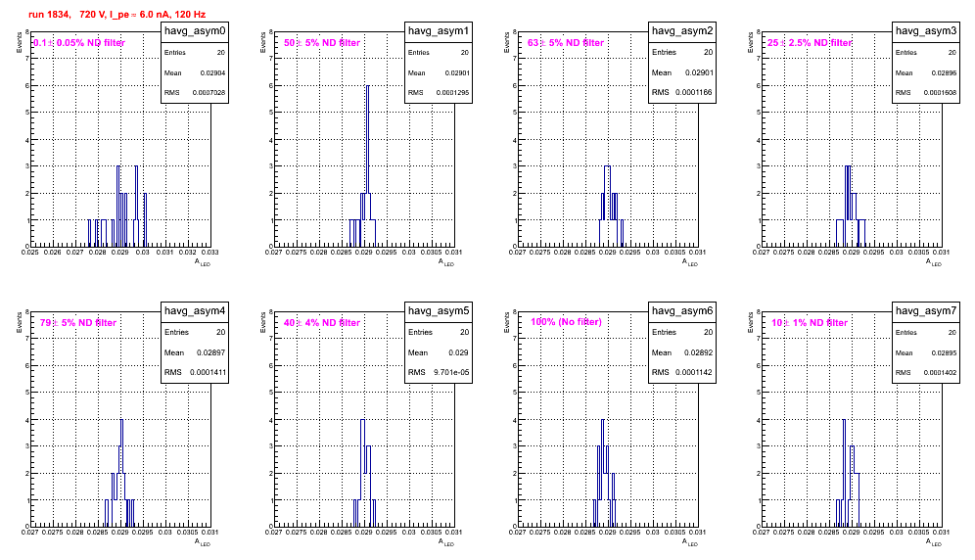Image resolution: width=975 pixels, height=560 pixels.
Task: Click RMS value 0.0007028 in havg_asym0
Action: 209,93
